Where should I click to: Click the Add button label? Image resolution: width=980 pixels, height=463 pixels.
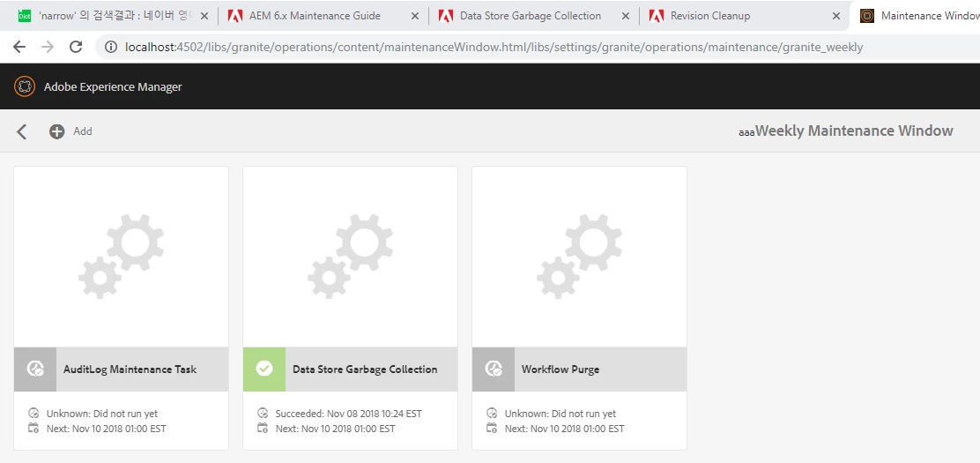tap(83, 131)
